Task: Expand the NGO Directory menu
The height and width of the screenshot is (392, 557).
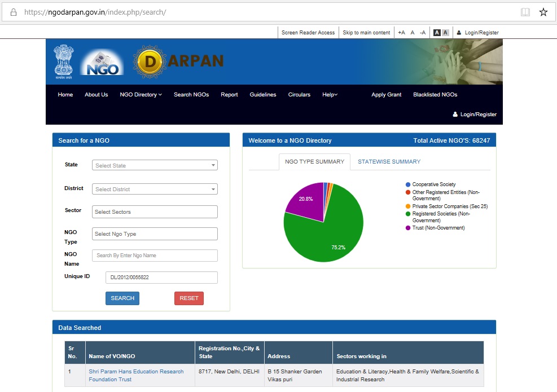Action: click(141, 94)
